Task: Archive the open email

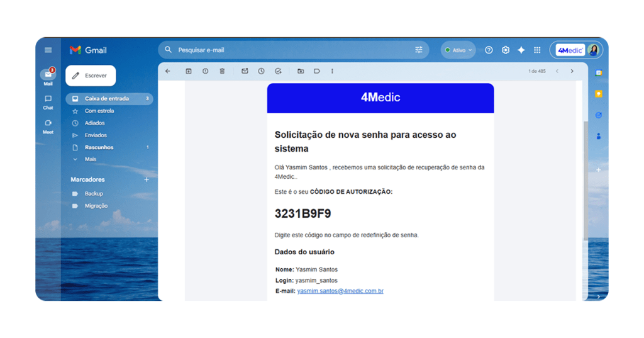Action: tap(189, 71)
